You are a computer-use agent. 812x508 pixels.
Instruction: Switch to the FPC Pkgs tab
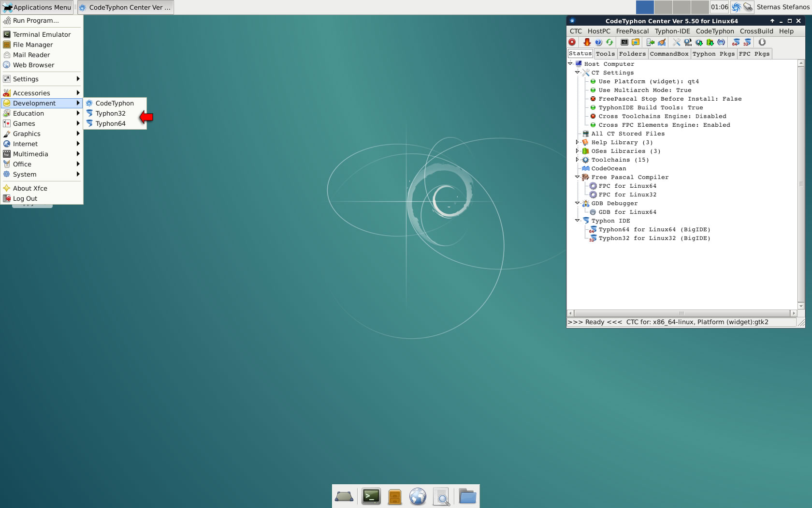pos(754,54)
